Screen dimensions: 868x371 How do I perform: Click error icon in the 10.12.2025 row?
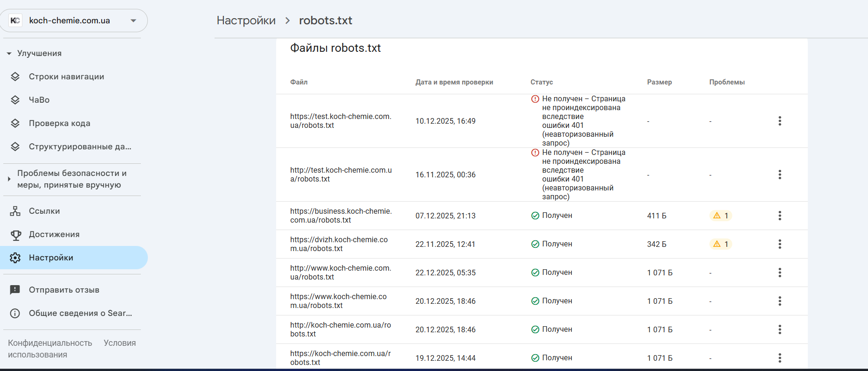535,99
